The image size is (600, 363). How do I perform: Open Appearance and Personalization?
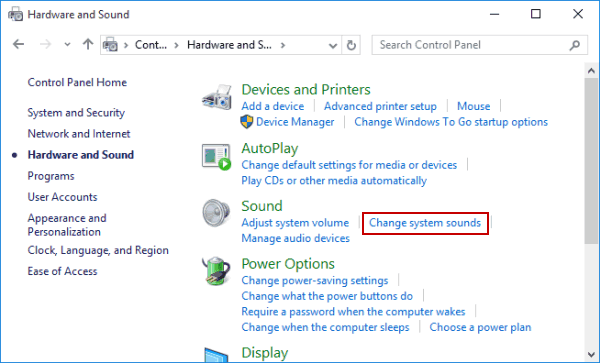[67, 225]
